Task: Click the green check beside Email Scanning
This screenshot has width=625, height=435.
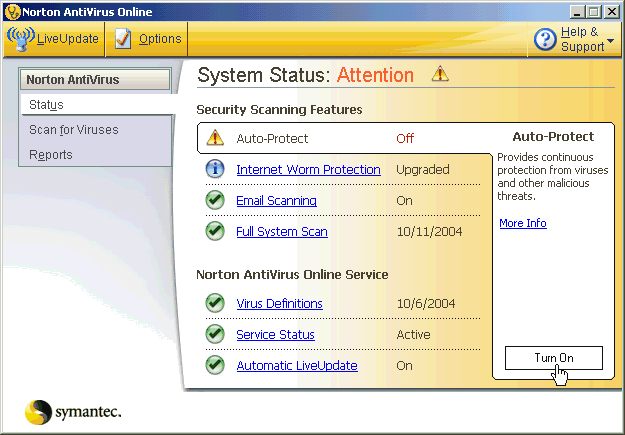Action: pyautogui.click(x=215, y=200)
